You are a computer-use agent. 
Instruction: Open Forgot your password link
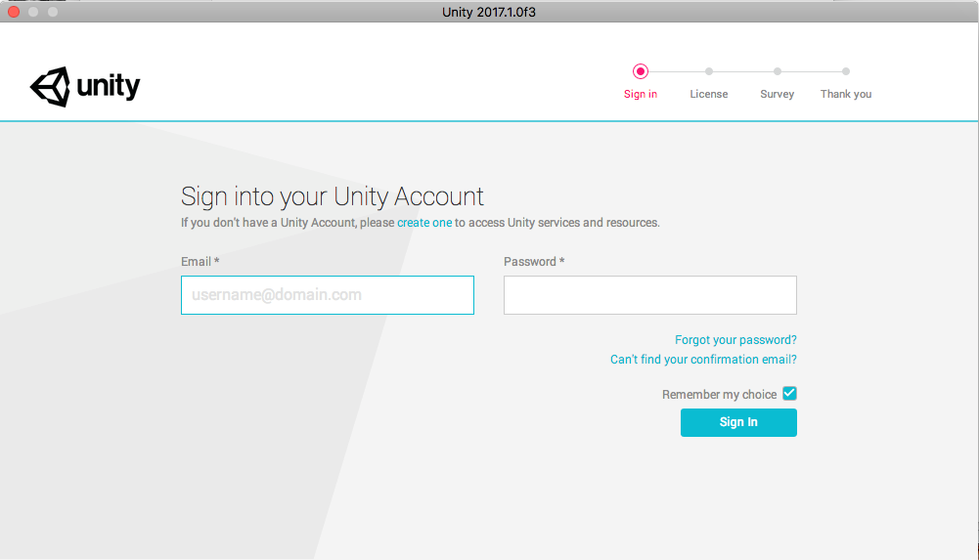(735, 340)
